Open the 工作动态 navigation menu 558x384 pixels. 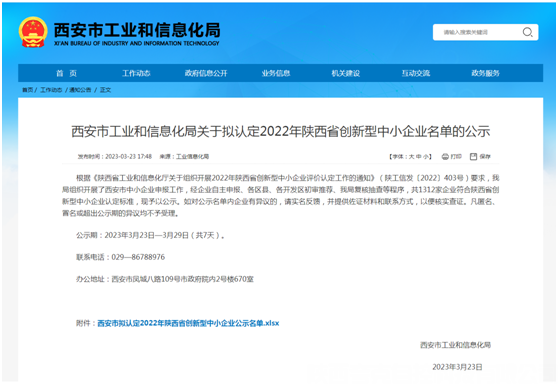click(x=136, y=73)
